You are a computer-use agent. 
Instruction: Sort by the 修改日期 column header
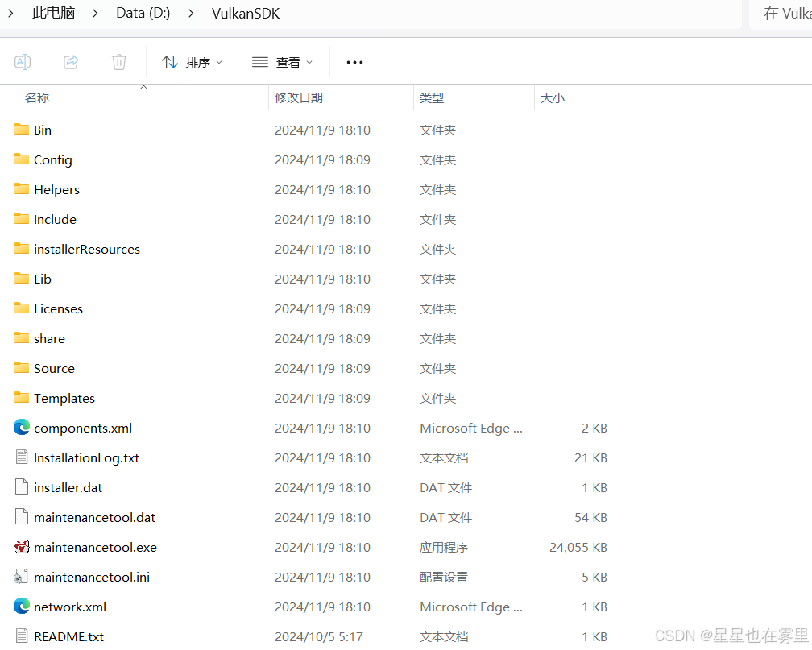(x=299, y=98)
